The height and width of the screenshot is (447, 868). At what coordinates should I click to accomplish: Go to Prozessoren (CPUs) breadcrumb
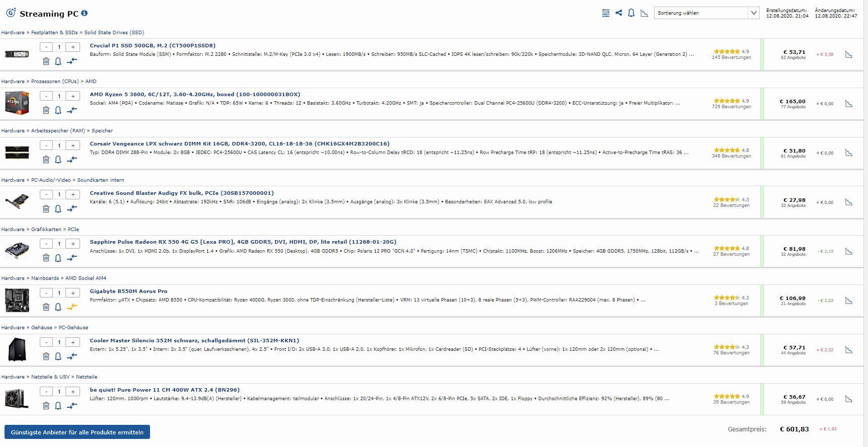pos(55,81)
